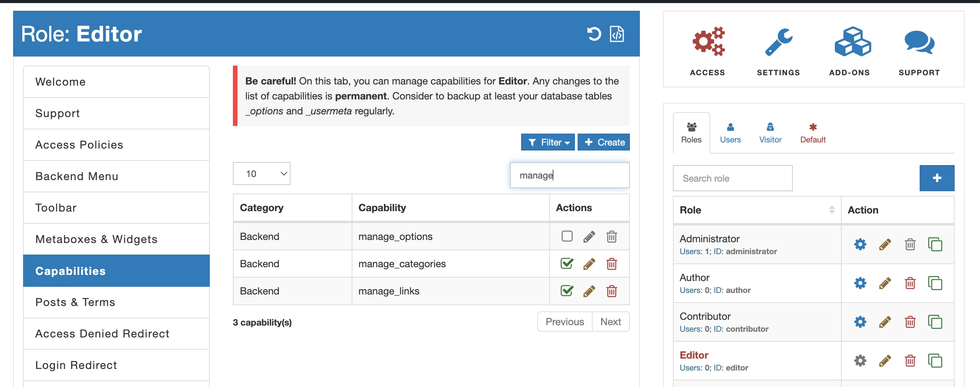Clone the Author role
Image resolution: width=980 pixels, height=387 pixels.
click(935, 283)
